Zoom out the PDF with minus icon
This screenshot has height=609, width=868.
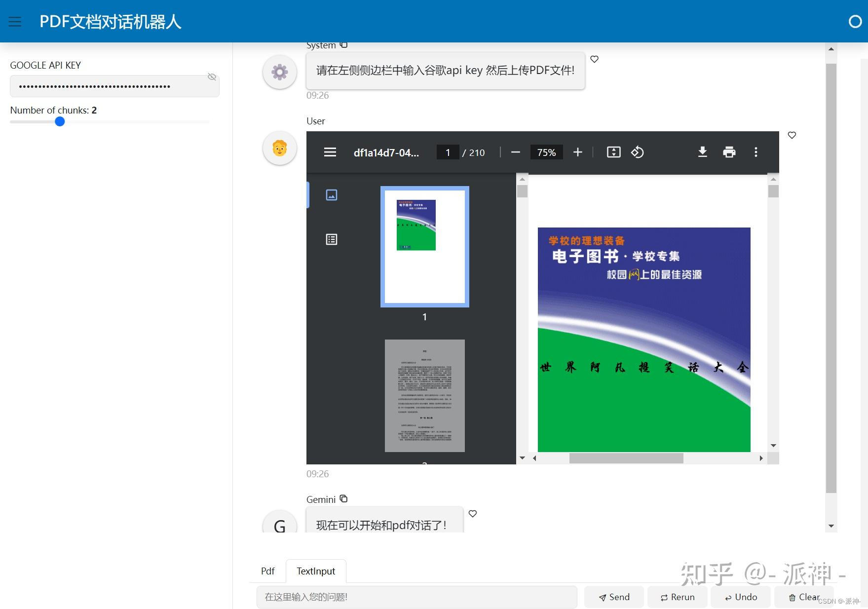click(x=515, y=152)
